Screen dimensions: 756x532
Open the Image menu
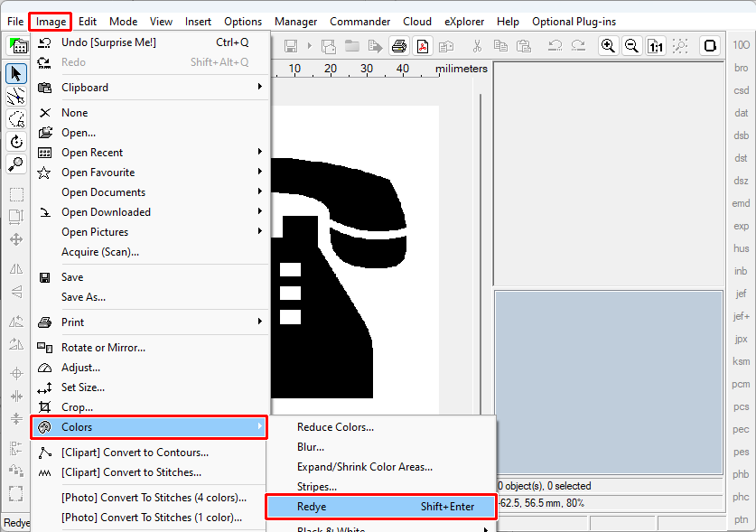pos(51,22)
